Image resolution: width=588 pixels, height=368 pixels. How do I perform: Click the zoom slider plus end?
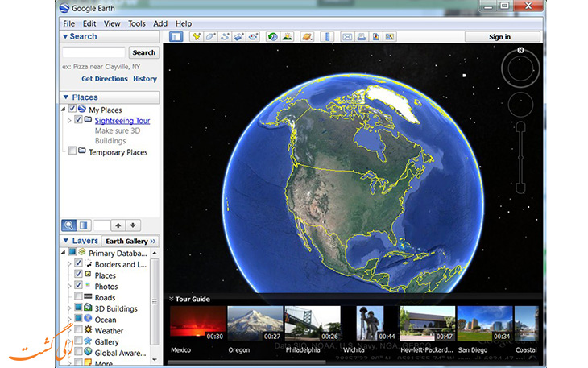[x=520, y=127]
